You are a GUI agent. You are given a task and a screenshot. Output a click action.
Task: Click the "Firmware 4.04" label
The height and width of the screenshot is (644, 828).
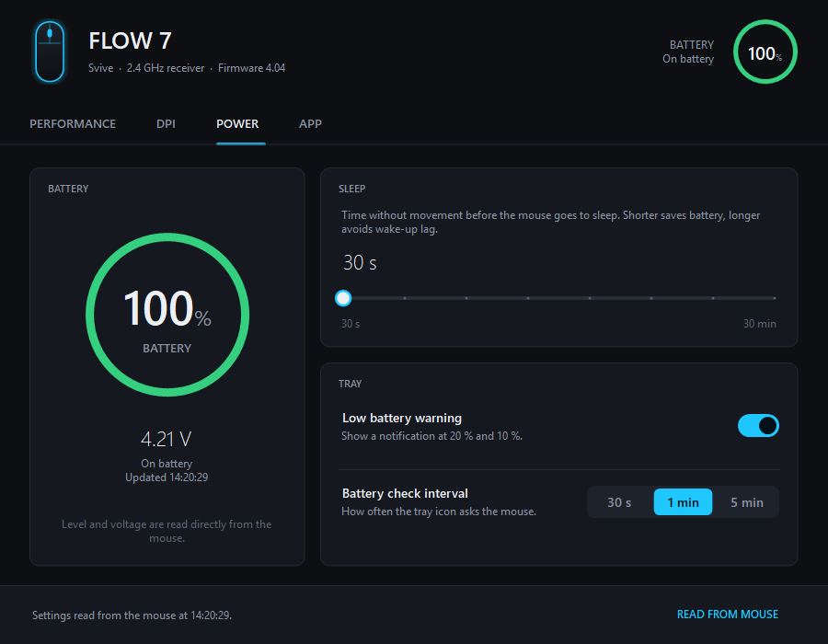(251, 68)
